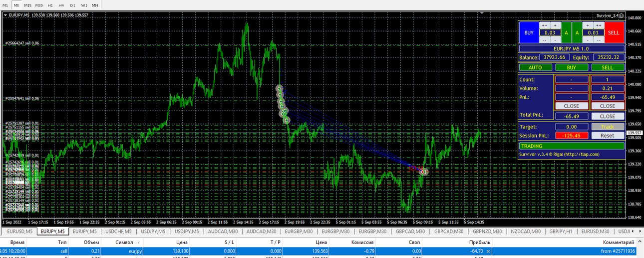Sort orders by Прибыль column
This screenshot has height=258, width=644.
pyautogui.click(x=457, y=242)
